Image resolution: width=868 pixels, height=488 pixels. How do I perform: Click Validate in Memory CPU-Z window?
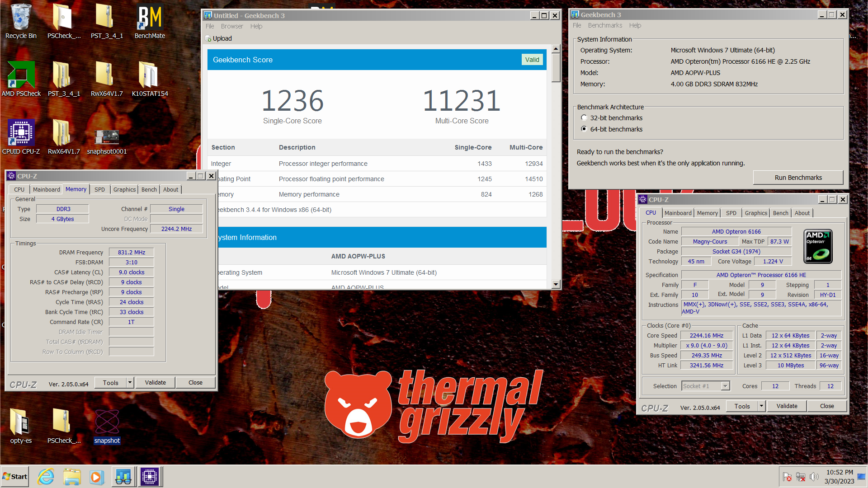click(x=155, y=383)
